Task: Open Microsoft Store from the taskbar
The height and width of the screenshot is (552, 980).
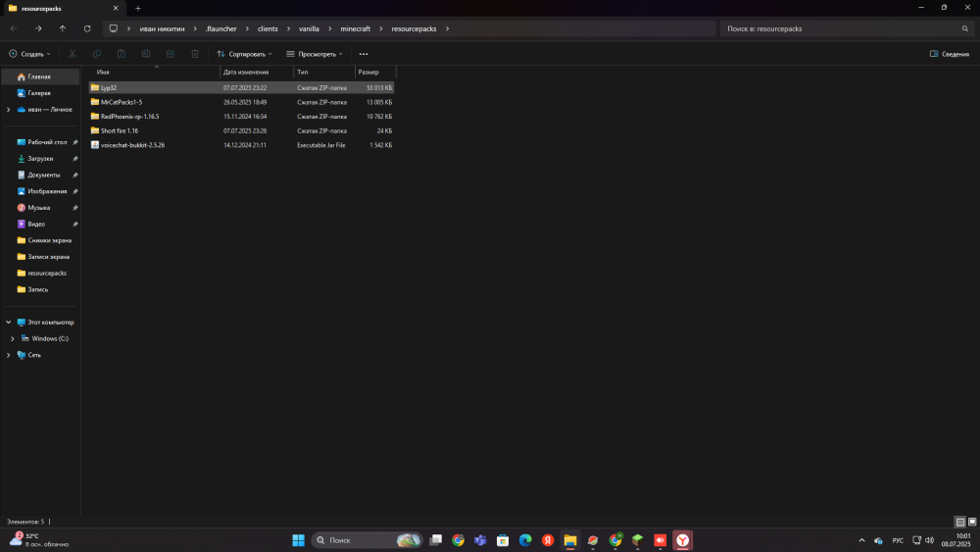Action: (x=503, y=540)
